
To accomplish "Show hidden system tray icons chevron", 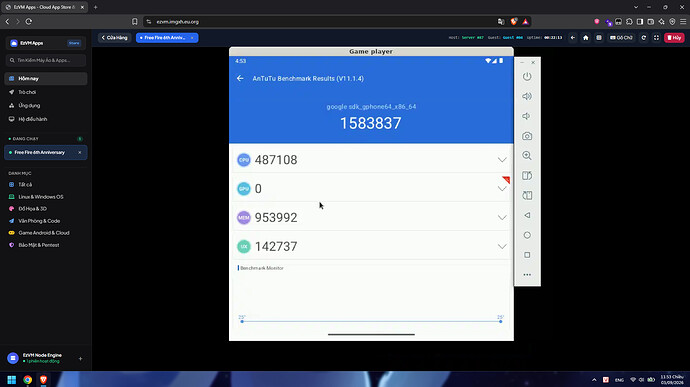I will (594, 380).
